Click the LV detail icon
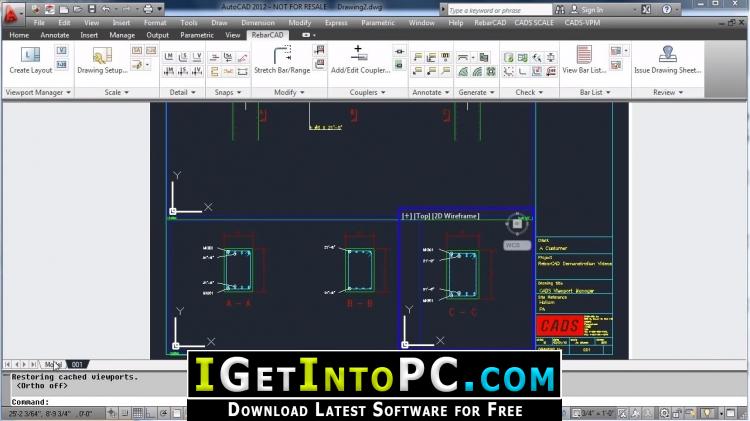 [197, 57]
